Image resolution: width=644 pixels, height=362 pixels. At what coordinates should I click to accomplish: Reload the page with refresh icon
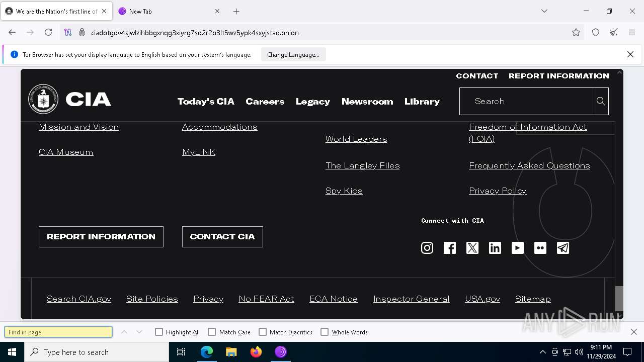click(x=48, y=32)
